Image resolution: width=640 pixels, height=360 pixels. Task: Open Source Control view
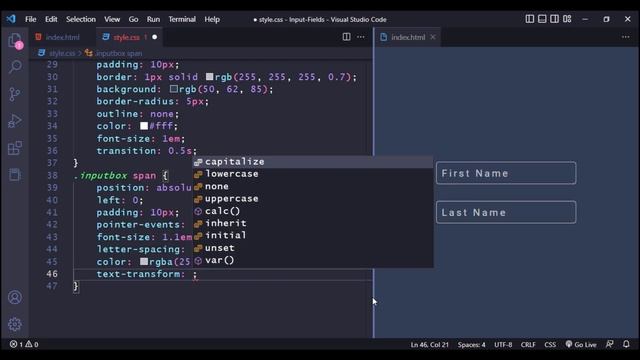(x=15, y=94)
